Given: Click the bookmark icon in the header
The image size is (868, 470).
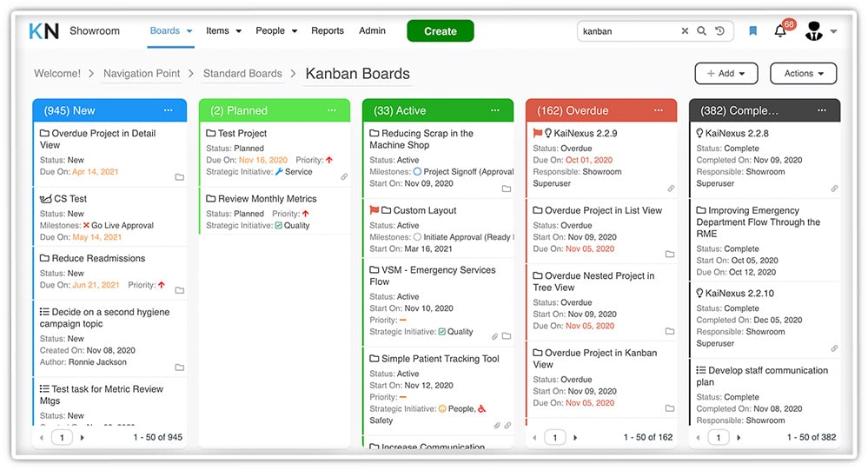Looking at the screenshot, I should pos(752,31).
